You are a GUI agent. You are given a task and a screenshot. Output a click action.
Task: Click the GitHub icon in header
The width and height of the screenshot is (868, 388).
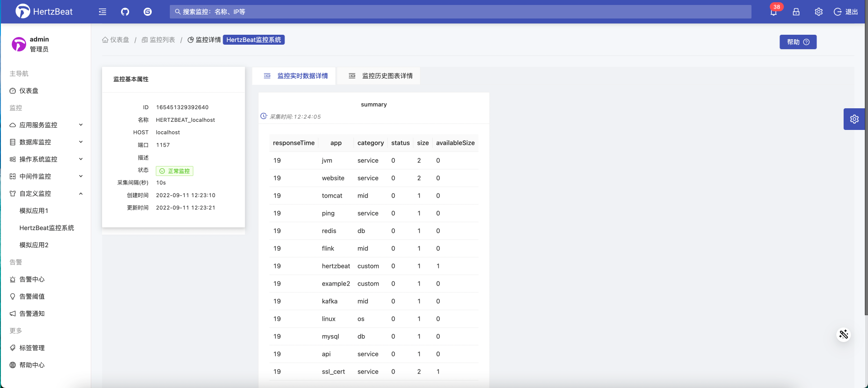tap(125, 12)
